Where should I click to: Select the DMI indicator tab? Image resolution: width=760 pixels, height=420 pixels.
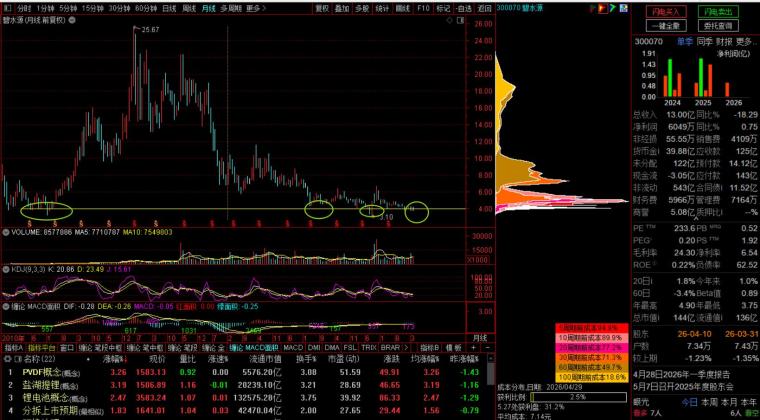tap(315, 348)
